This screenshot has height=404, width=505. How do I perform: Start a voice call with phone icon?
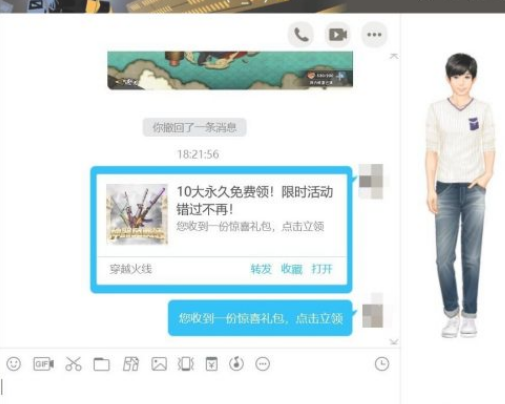pos(301,34)
